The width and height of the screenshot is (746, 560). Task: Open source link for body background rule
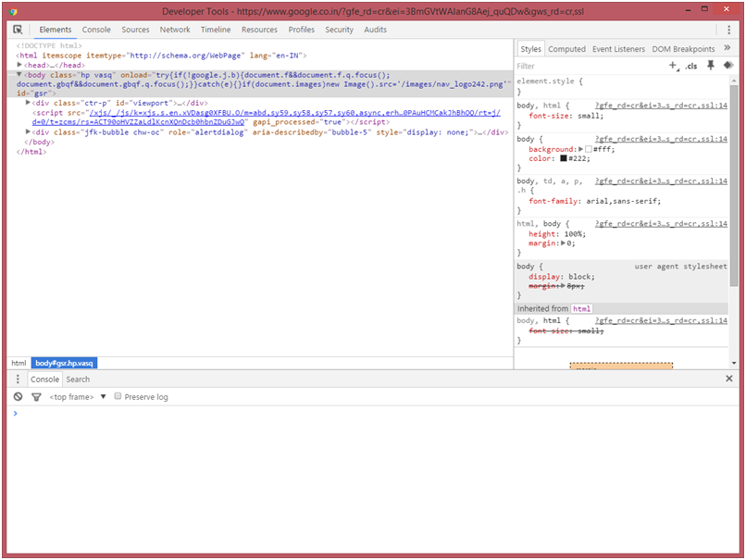(662, 139)
